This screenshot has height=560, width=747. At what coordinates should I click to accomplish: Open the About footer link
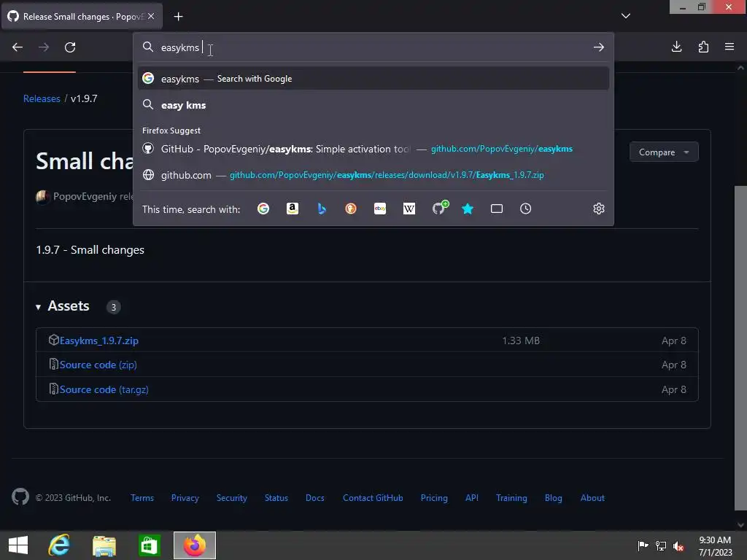[592, 497]
